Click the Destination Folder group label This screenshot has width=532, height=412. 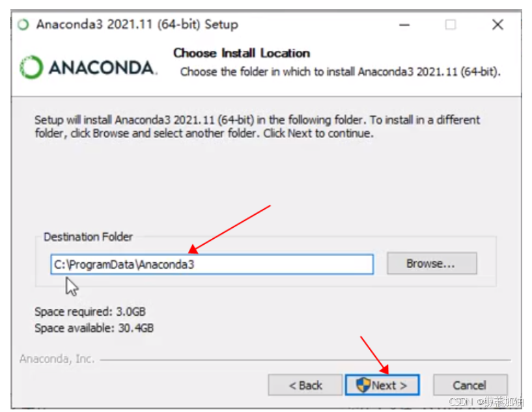(x=88, y=237)
